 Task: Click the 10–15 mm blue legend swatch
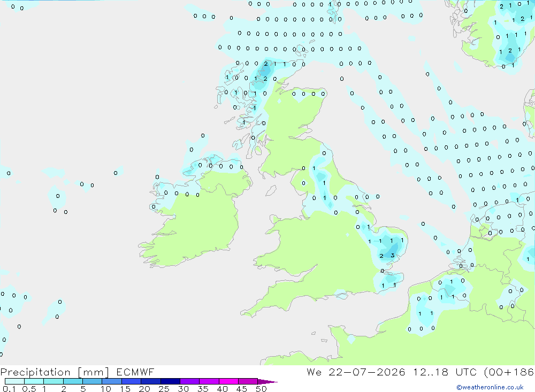112,381
